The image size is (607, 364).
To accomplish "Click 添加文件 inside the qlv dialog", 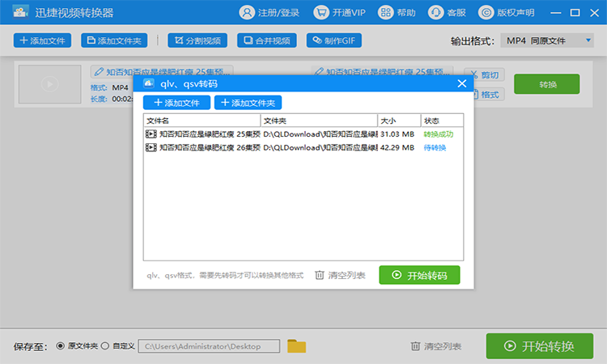I will pos(176,103).
